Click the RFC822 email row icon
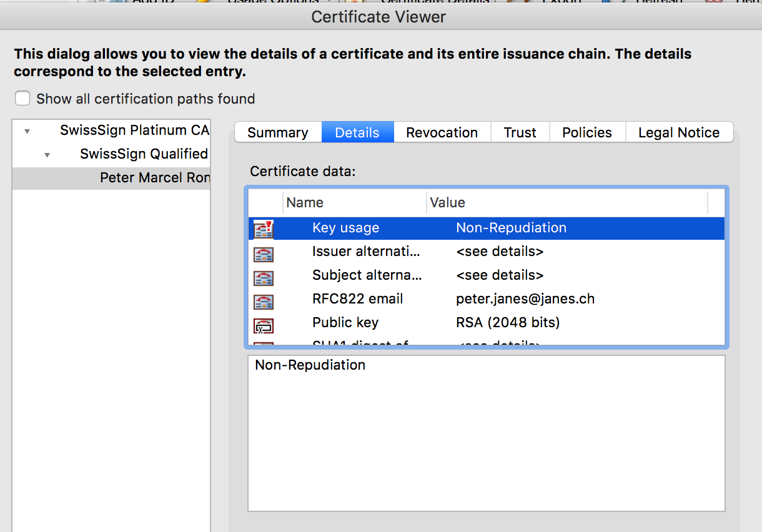762x532 pixels. coord(264,300)
